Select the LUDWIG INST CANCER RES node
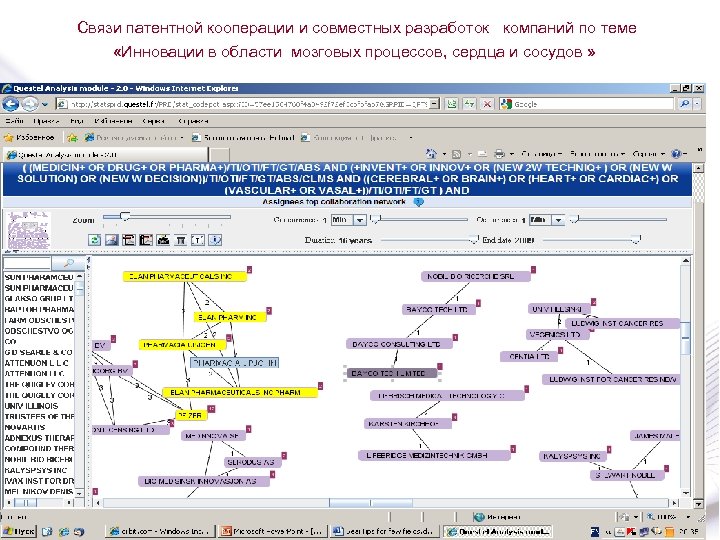 [622, 323]
